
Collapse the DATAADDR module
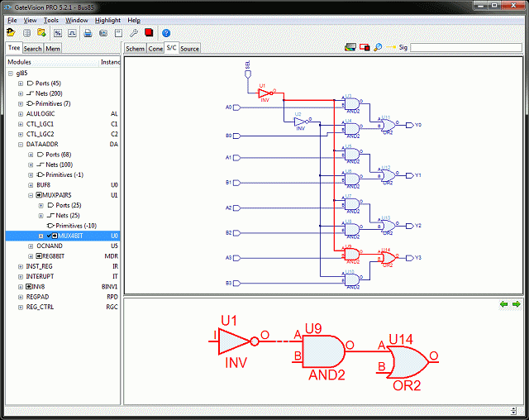21,145
